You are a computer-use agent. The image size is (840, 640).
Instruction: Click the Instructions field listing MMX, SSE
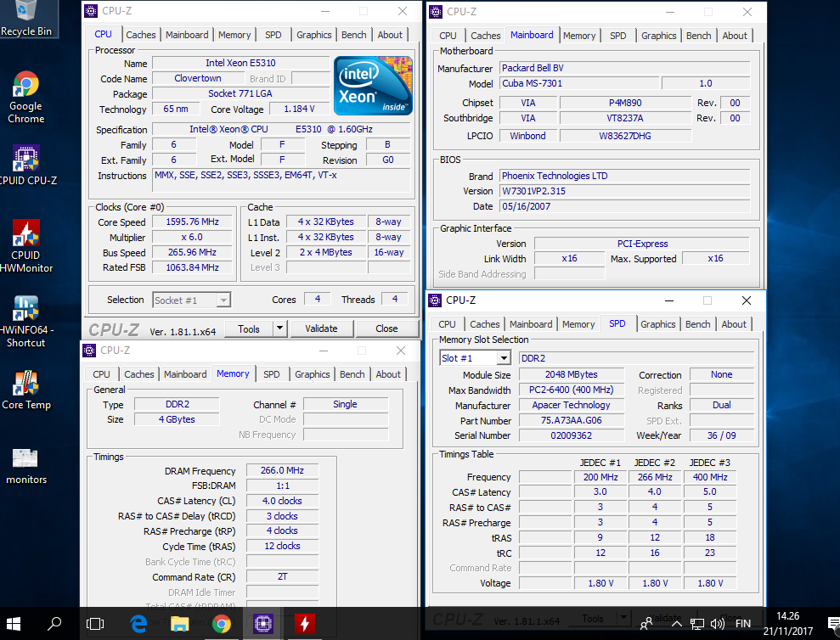pos(282,181)
